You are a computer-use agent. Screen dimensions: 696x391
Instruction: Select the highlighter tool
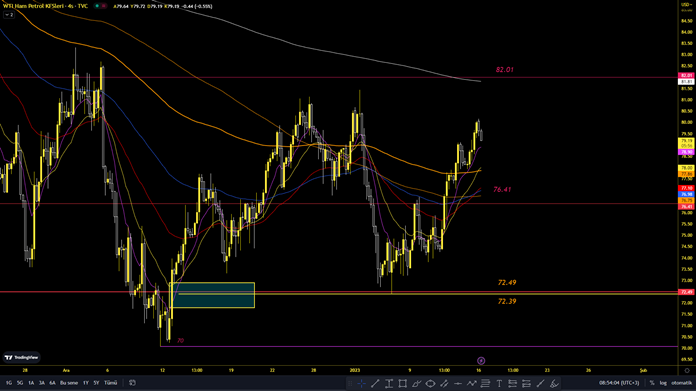point(554,383)
